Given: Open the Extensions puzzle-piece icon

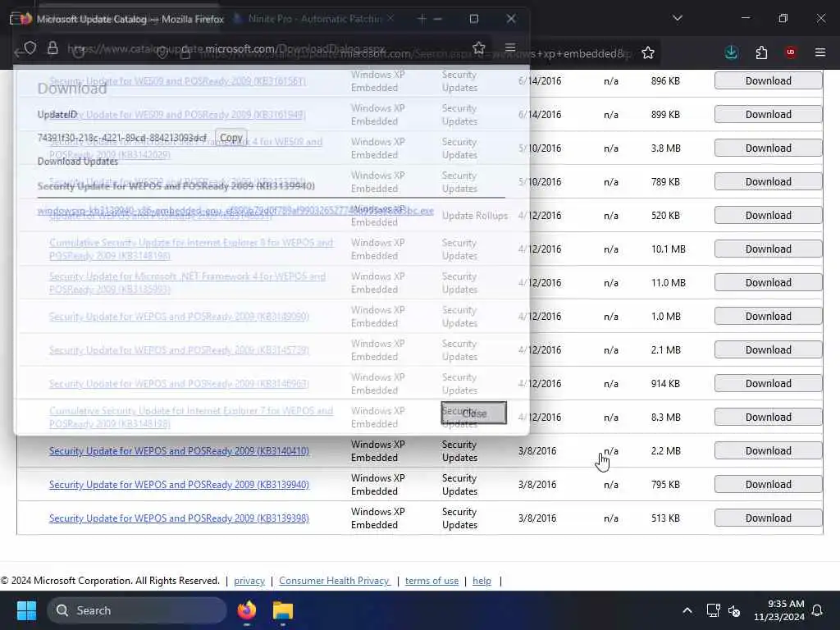Looking at the screenshot, I should (x=761, y=52).
